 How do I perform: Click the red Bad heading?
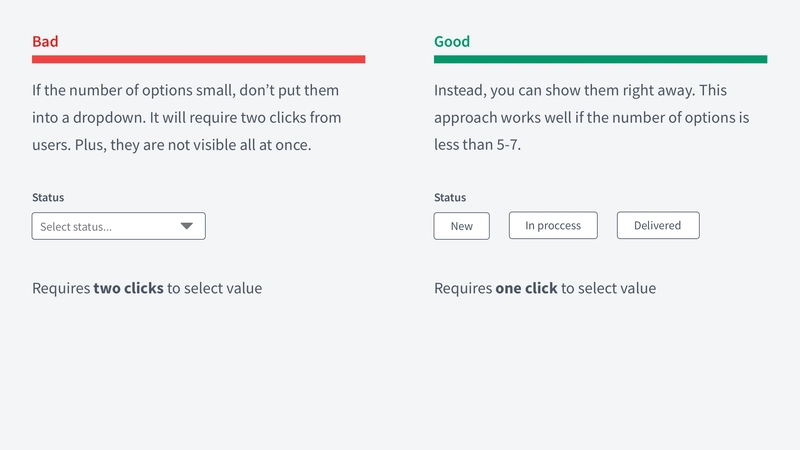[45, 41]
